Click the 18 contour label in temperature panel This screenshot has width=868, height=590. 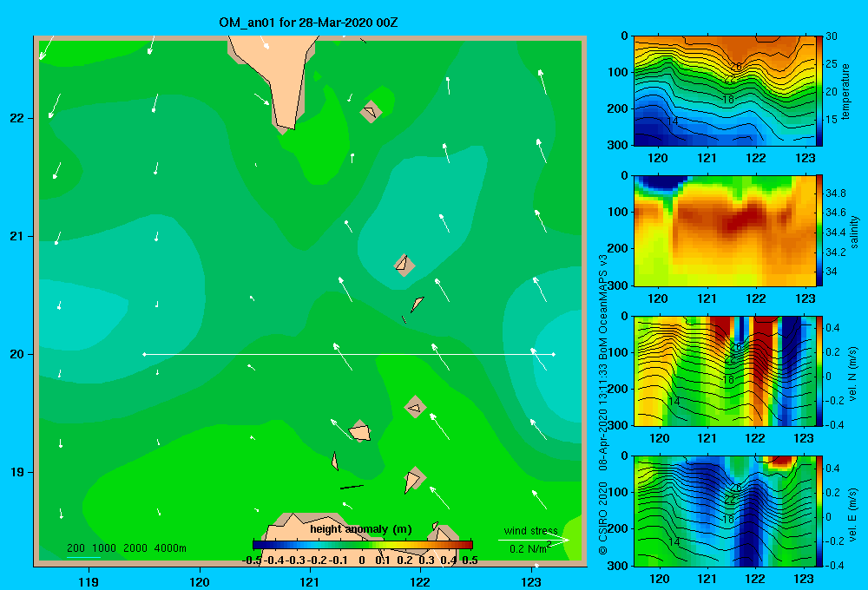728,100
